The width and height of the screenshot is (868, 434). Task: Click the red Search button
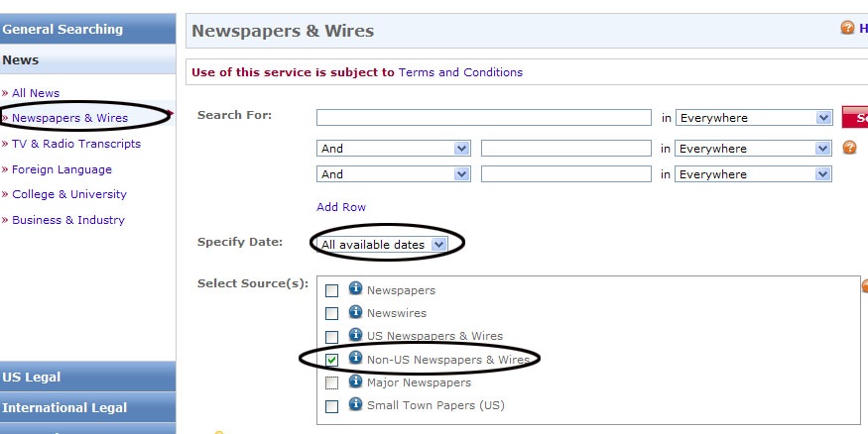tap(855, 117)
